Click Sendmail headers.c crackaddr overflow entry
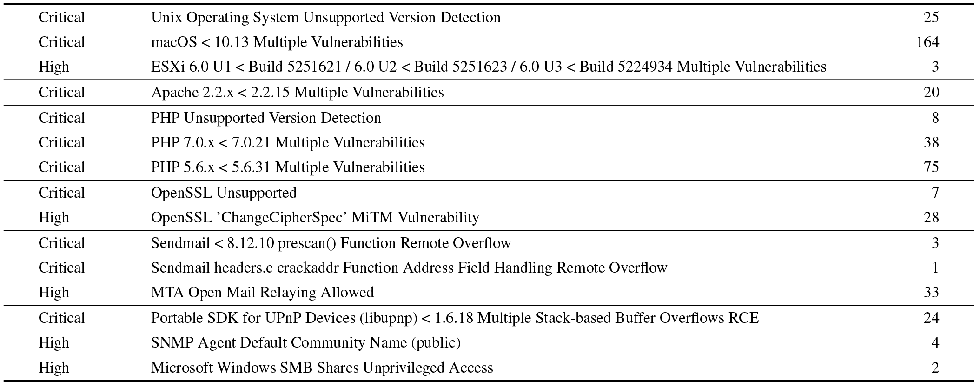 point(409,268)
